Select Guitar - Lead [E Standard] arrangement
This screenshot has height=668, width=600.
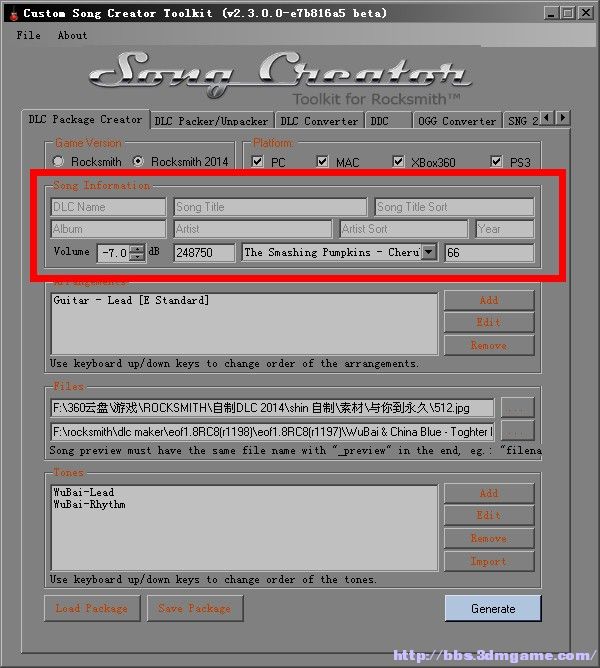[131, 300]
